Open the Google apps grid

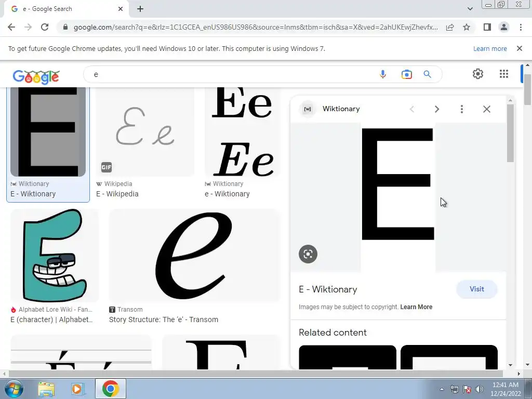[x=504, y=74]
